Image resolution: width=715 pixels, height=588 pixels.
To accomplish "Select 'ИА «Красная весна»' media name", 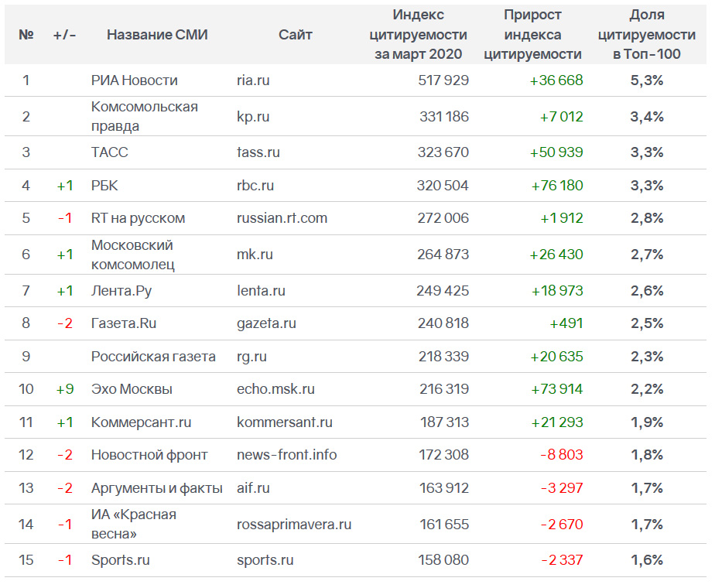I will coord(134,524).
